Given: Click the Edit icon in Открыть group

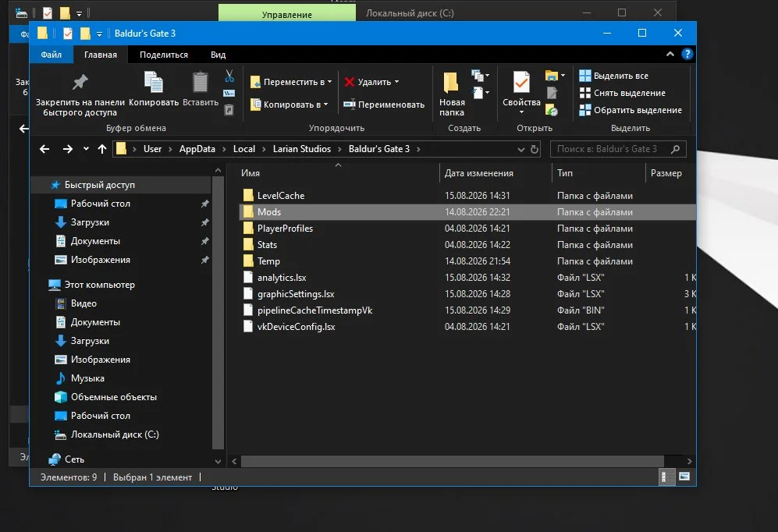Looking at the screenshot, I should pos(552,93).
